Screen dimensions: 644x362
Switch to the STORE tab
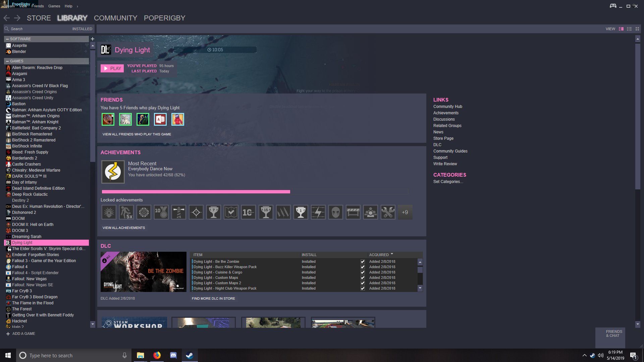39,18
